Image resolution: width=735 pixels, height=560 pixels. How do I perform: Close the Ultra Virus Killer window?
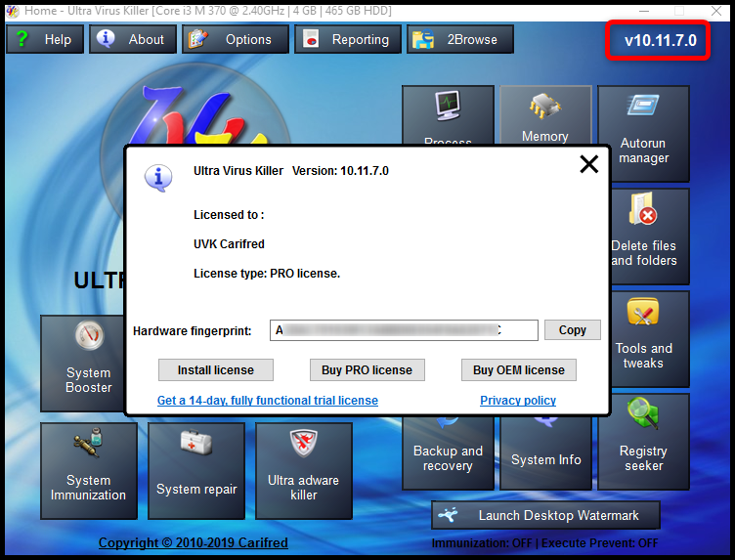pyautogui.click(x=716, y=11)
